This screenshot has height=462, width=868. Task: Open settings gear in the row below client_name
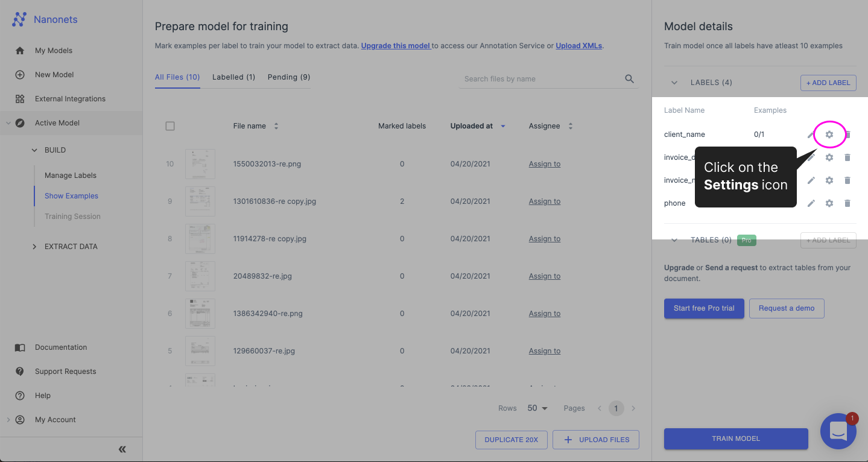tap(829, 157)
